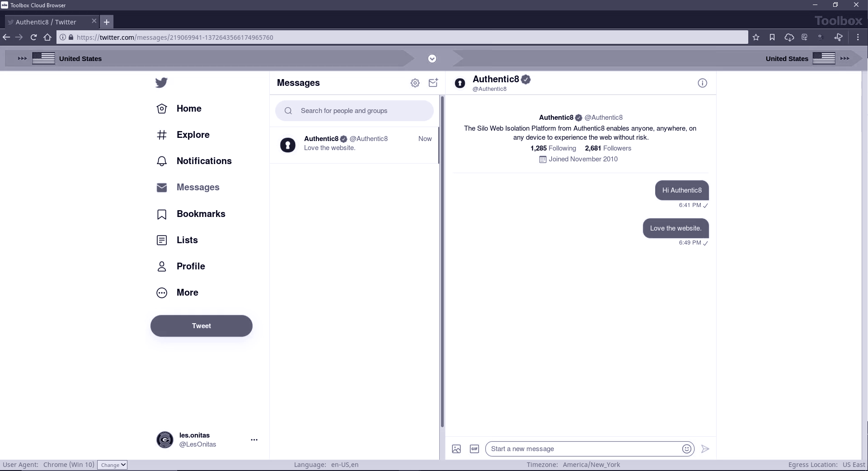Click the conversation info icon
The height and width of the screenshot is (471, 868).
[702, 83]
